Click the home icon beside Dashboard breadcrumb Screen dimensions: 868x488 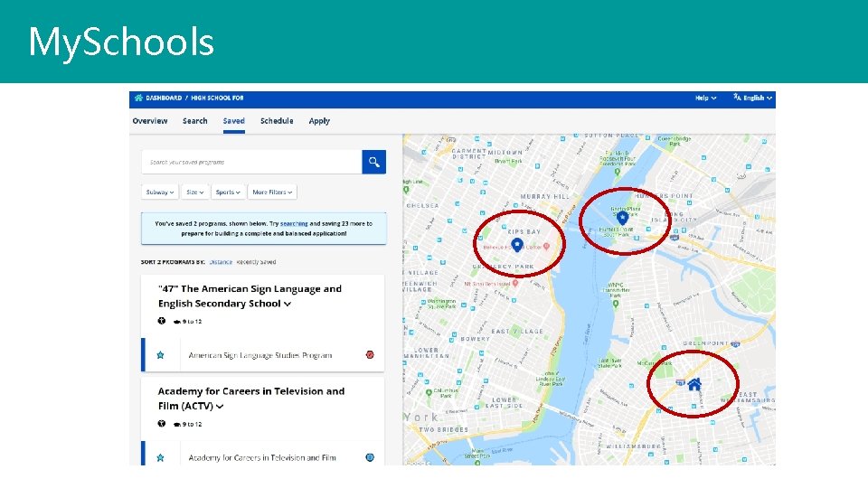point(138,98)
